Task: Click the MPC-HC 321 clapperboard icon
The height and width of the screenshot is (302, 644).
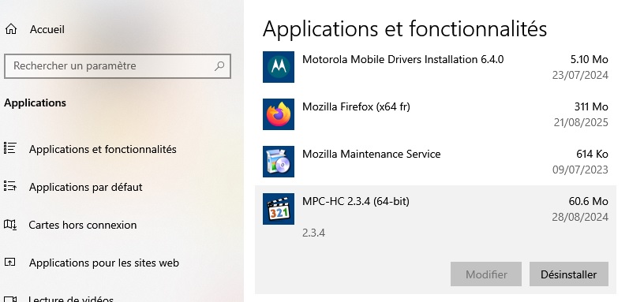Action: coord(279,209)
